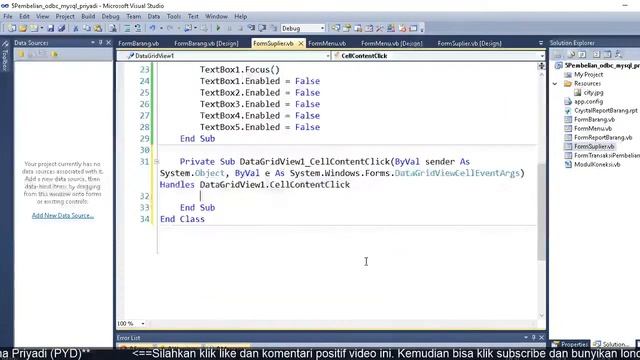The image size is (640, 360).
Task: Open the File menu
Action: (x=8, y=16)
